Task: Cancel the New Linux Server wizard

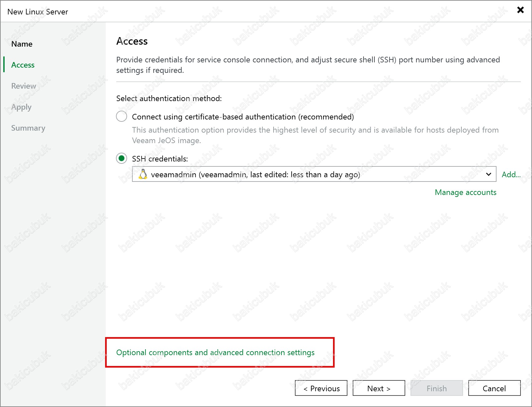Action: pyautogui.click(x=495, y=388)
